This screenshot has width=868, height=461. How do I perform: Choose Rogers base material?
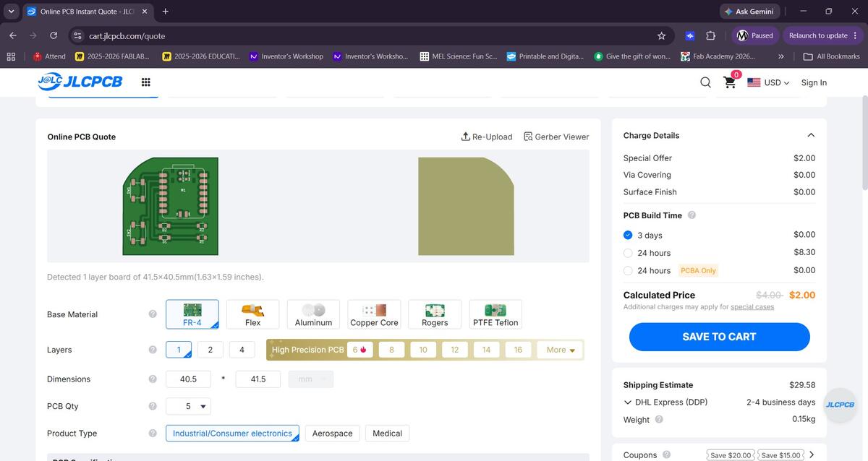[x=435, y=314]
